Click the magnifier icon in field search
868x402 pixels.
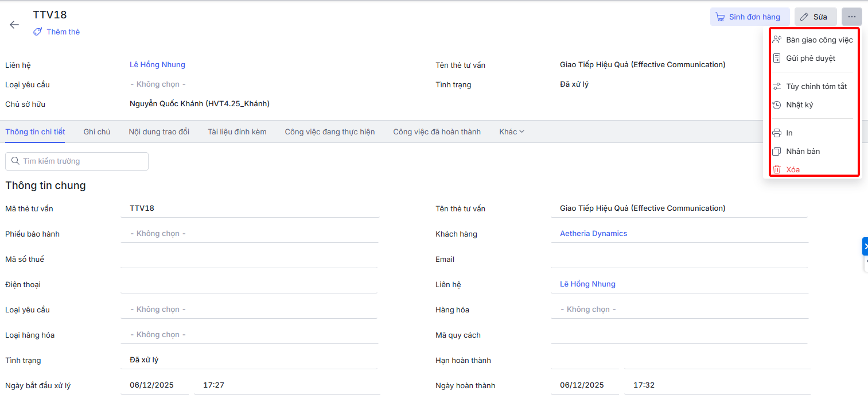coord(15,161)
